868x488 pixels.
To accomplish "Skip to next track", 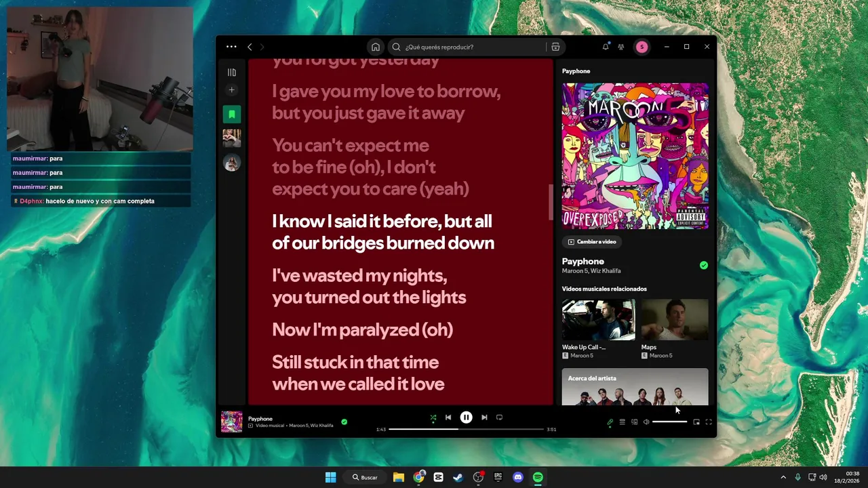I will [484, 418].
